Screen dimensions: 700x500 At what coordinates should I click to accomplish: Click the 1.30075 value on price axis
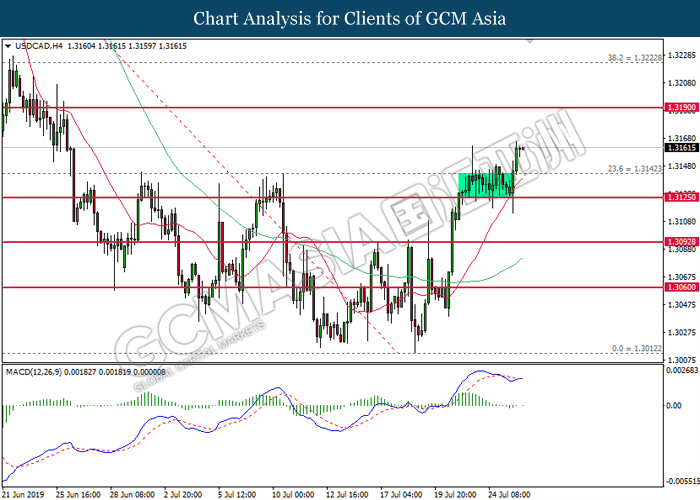(679, 359)
